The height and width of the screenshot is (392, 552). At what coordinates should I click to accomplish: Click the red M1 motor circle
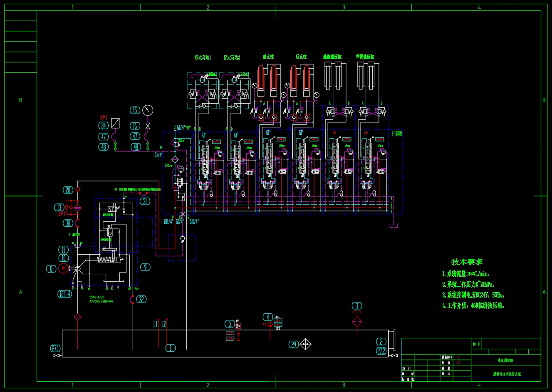click(x=64, y=268)
